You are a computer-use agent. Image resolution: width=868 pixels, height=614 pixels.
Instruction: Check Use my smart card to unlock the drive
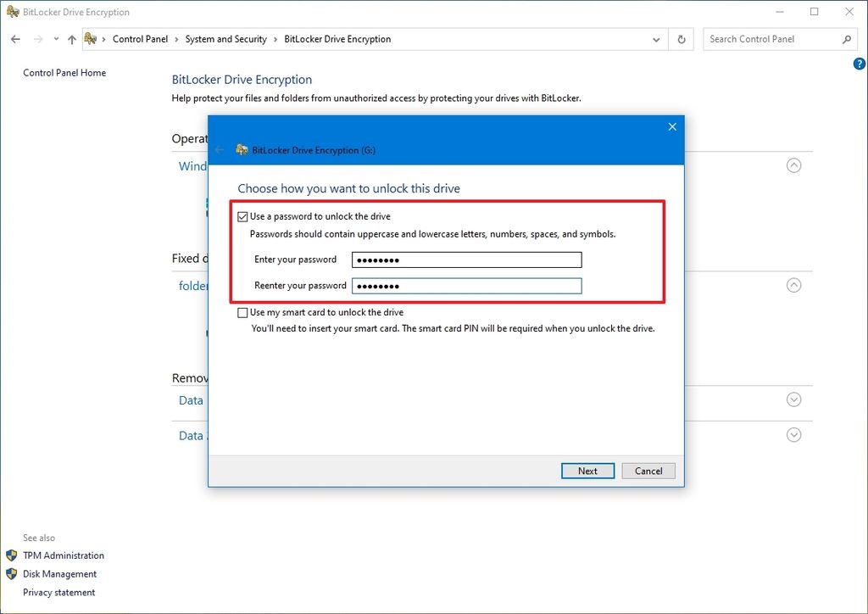242,313
